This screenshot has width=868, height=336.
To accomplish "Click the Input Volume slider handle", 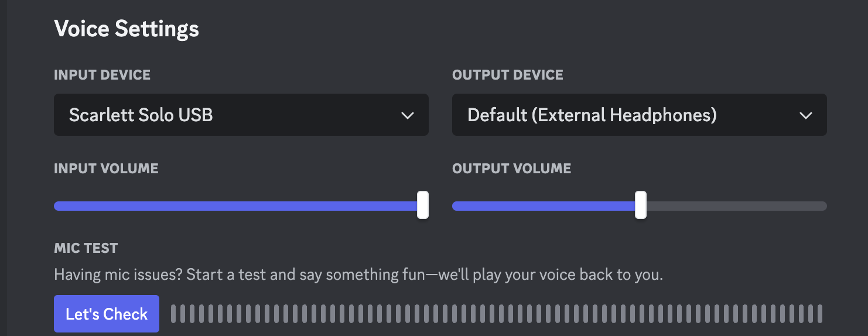I will 423,205.
